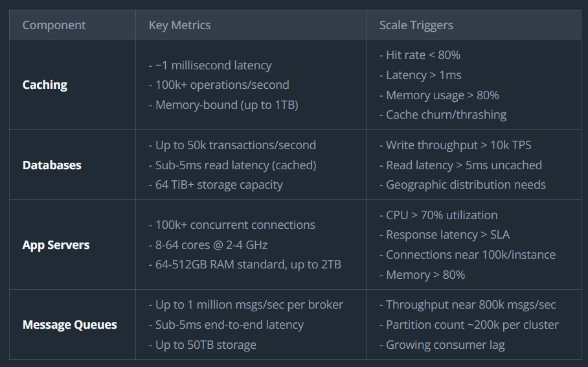Select the Message Queues row label

70,325
